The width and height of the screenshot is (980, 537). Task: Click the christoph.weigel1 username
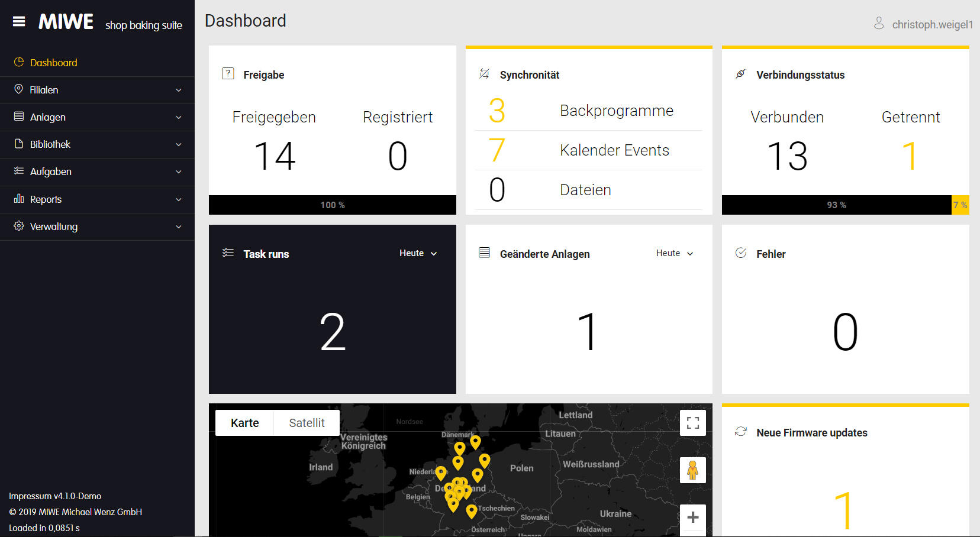coord(932,24)
